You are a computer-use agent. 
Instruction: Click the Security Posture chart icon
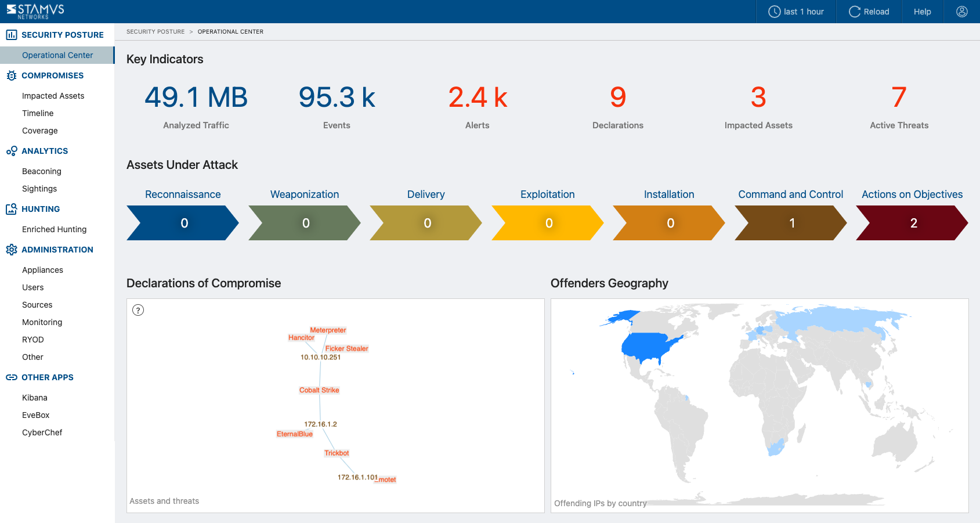[x=12, y=35]
